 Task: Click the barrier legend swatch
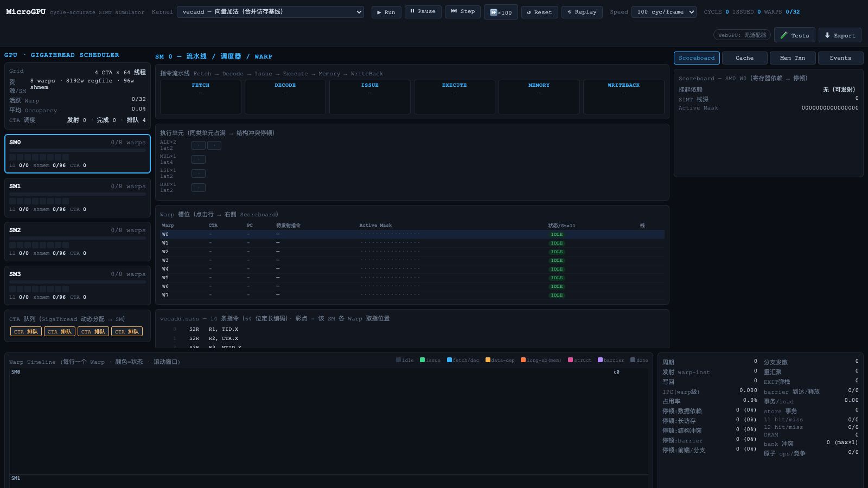[600, 360]
